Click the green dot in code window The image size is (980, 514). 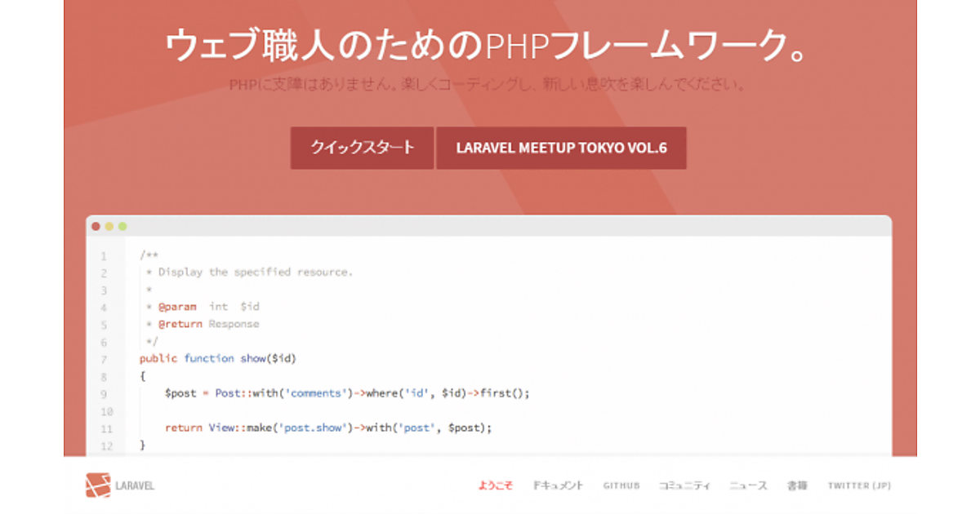(x=122, y=226)
